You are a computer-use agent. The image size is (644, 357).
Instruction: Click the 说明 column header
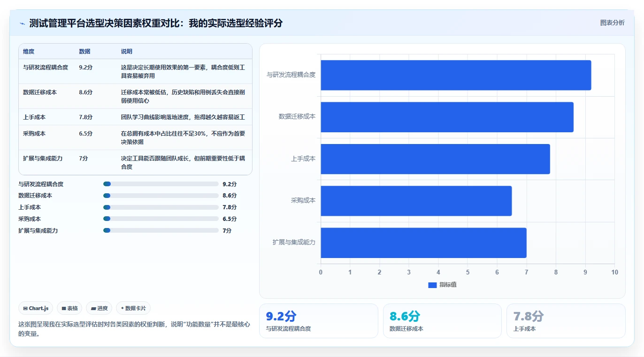pos(127,51)
